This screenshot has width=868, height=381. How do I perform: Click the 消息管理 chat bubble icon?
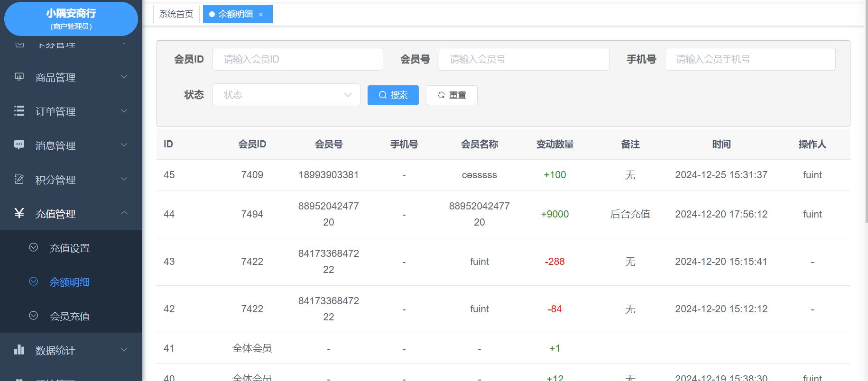pos(19,145)
